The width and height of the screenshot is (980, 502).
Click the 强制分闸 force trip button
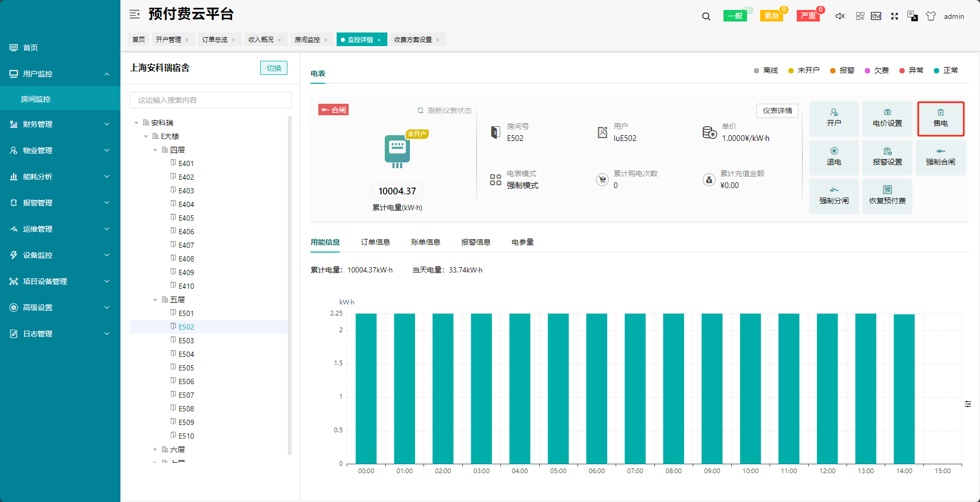click(833, 196)
